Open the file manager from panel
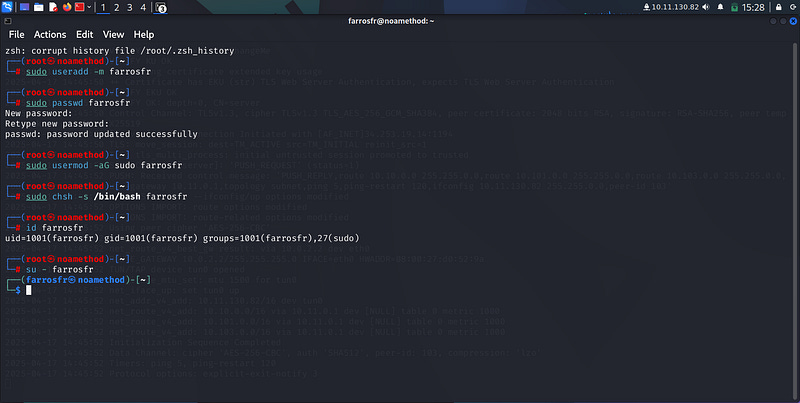 coord(39,7)
